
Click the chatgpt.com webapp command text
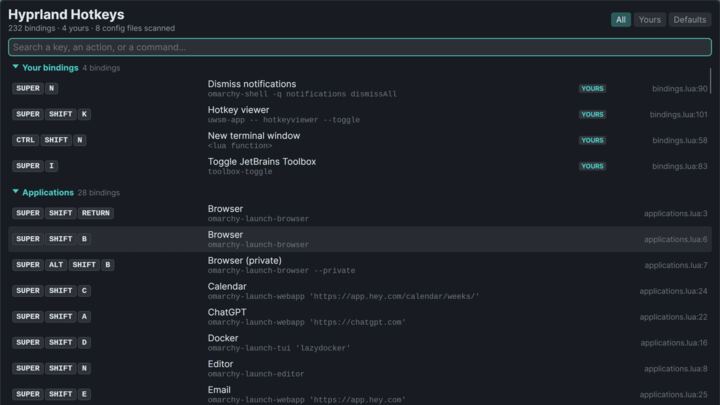pos(306,322)
